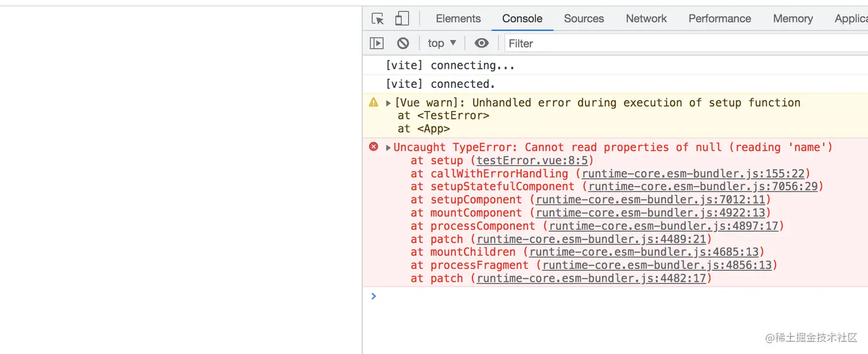Click the red error circle icon
This screenshot has width=868, height=354.
tap(374, 147)
